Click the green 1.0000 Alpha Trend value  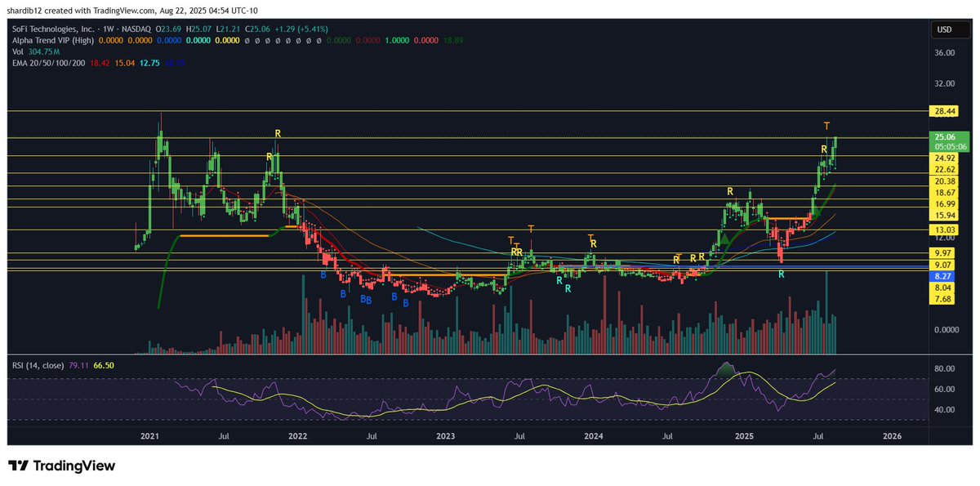pyautogui.click(x=397, y=42)
